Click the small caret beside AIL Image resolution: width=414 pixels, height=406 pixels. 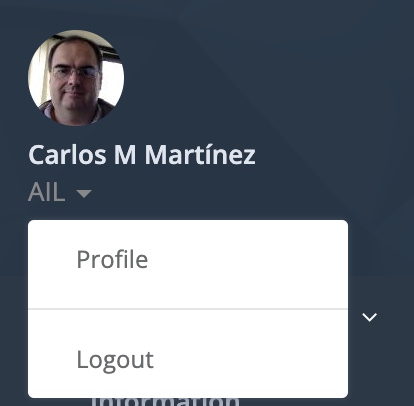coord(84,194)
